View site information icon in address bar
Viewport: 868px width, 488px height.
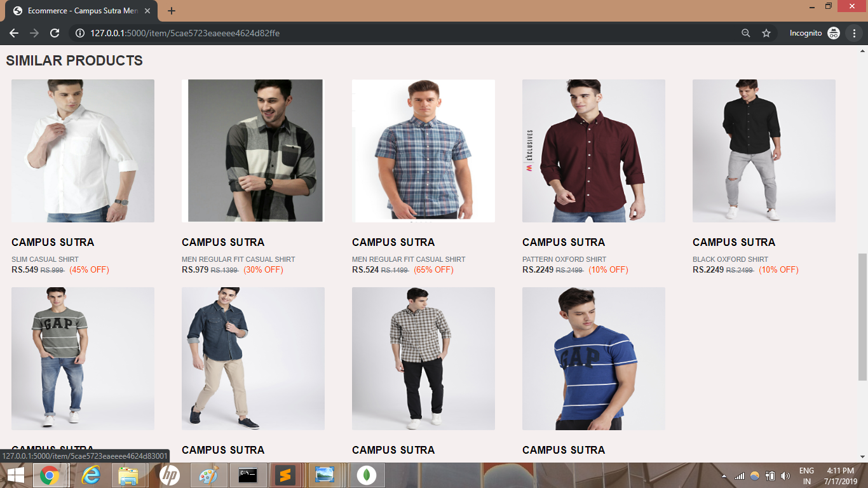(x=80, y=33)
